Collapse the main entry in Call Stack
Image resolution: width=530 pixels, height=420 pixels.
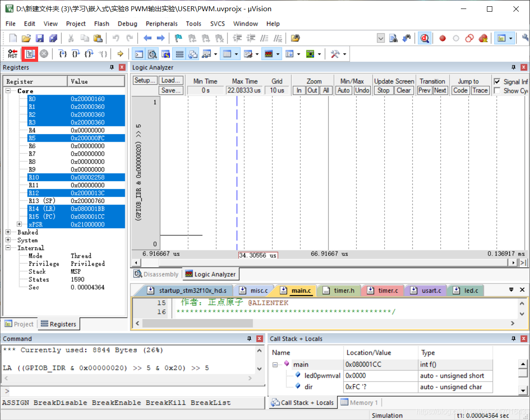pyautogui.click(x=275, y=364)
